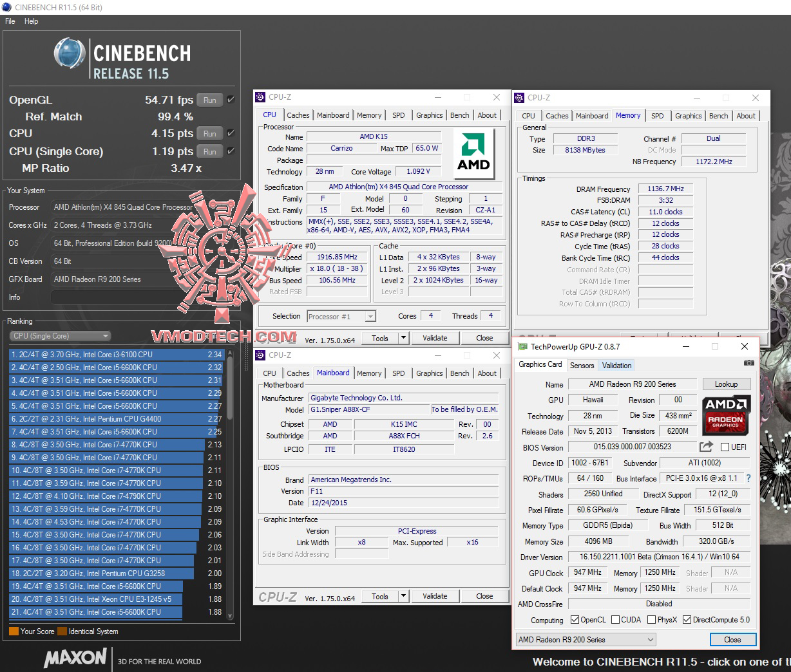Select ranking row 1 Intel Core i3-6100
Screen dimensions: 791x672
[117, 355]
